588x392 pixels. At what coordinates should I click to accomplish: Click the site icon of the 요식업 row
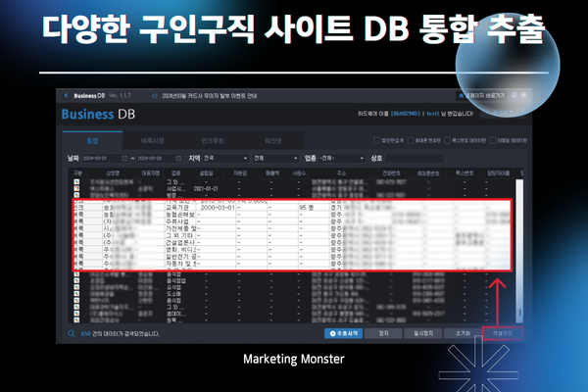click(x=76, y=287)
